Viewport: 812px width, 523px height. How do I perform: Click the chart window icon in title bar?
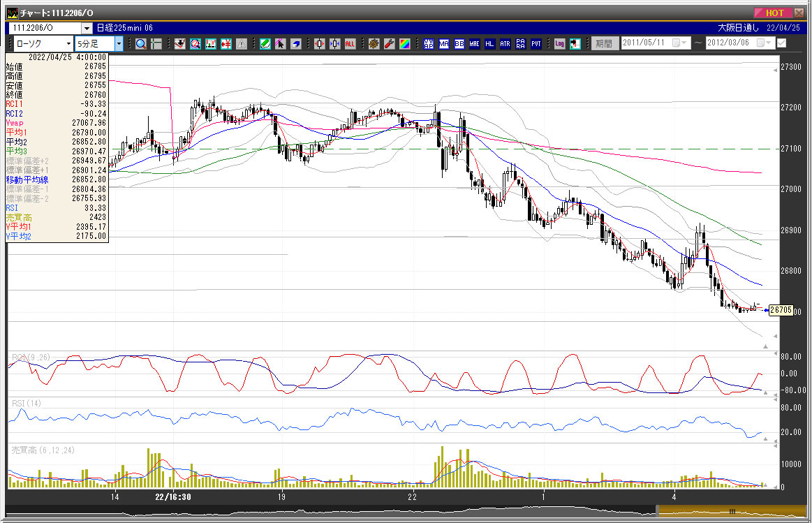12,13
